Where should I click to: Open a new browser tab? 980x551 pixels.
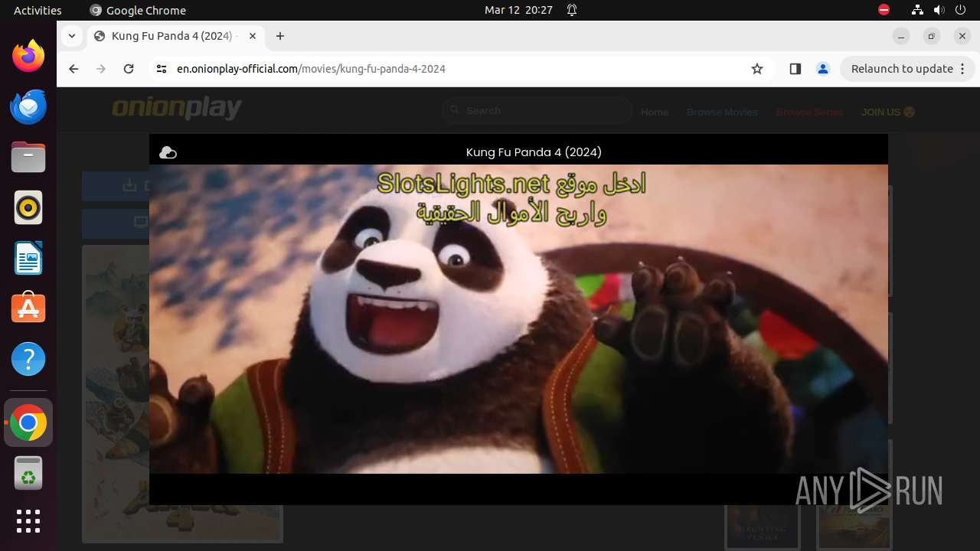[280, 36]
